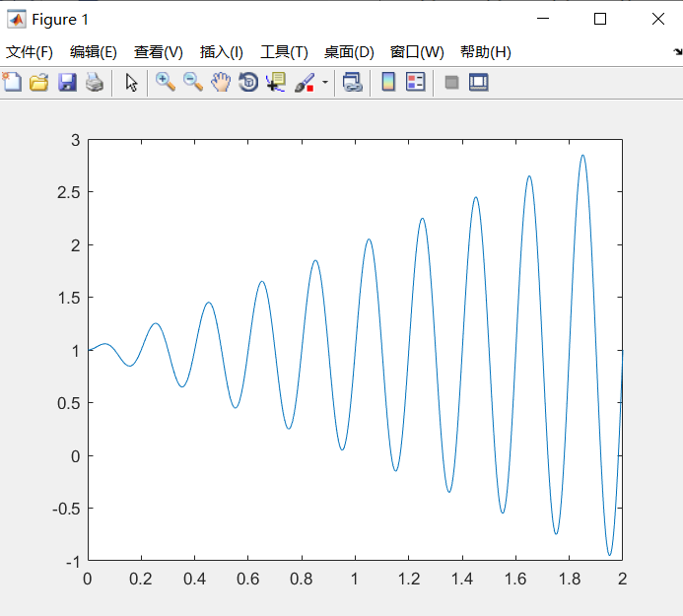
Task: Insert a legend via toolbar icon
Action: [x=416, y=82]
